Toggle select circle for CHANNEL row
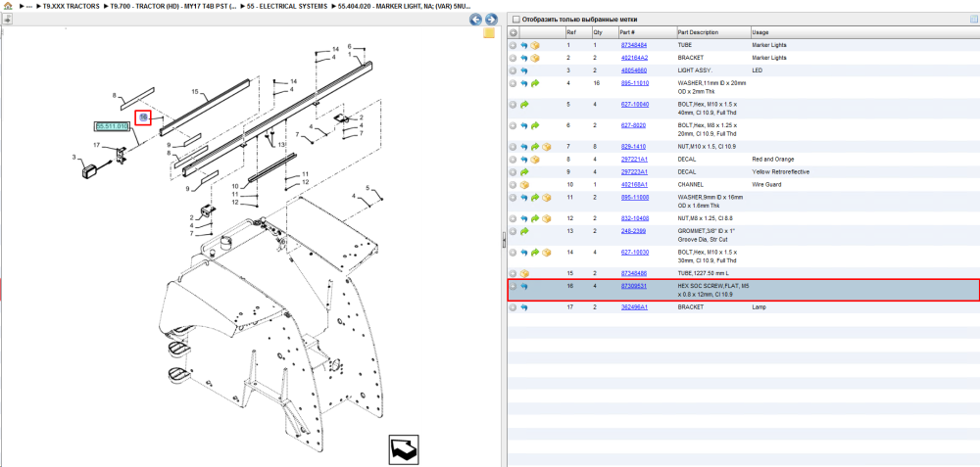980x467 pixels. point(514,185)
